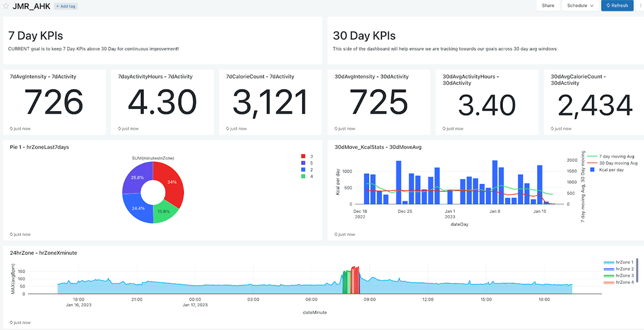Click refresh icon under 7dCalorieCount widget
644x330 pixels.
[228, 128]
